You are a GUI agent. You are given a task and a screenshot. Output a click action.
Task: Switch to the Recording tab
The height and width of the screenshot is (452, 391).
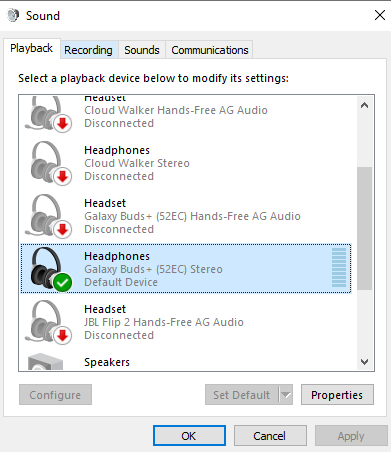click(88, 50)
